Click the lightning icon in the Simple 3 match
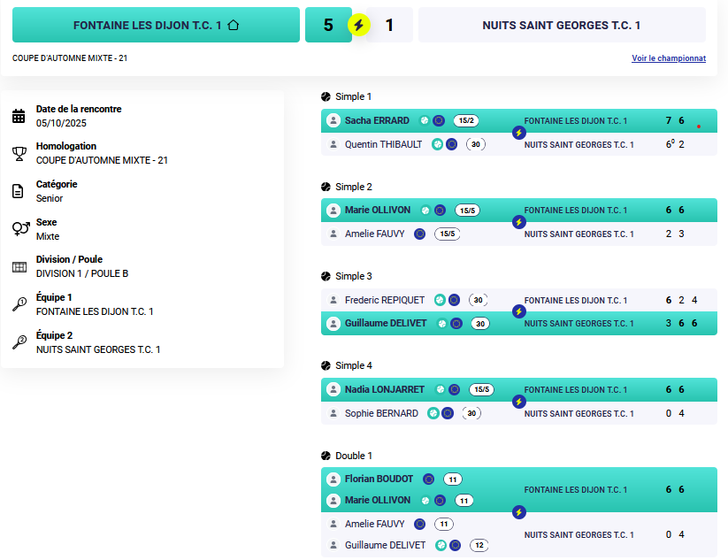Screen dimensions: 728x560 click(x=519, y=311)
